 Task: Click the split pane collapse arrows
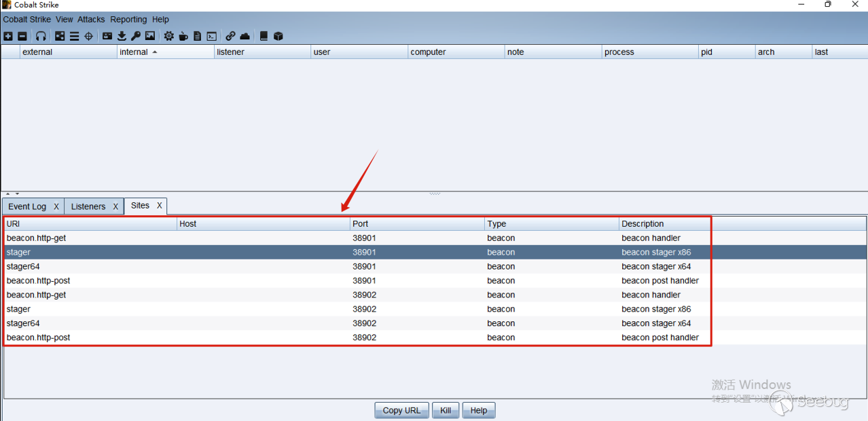point(12,194)
